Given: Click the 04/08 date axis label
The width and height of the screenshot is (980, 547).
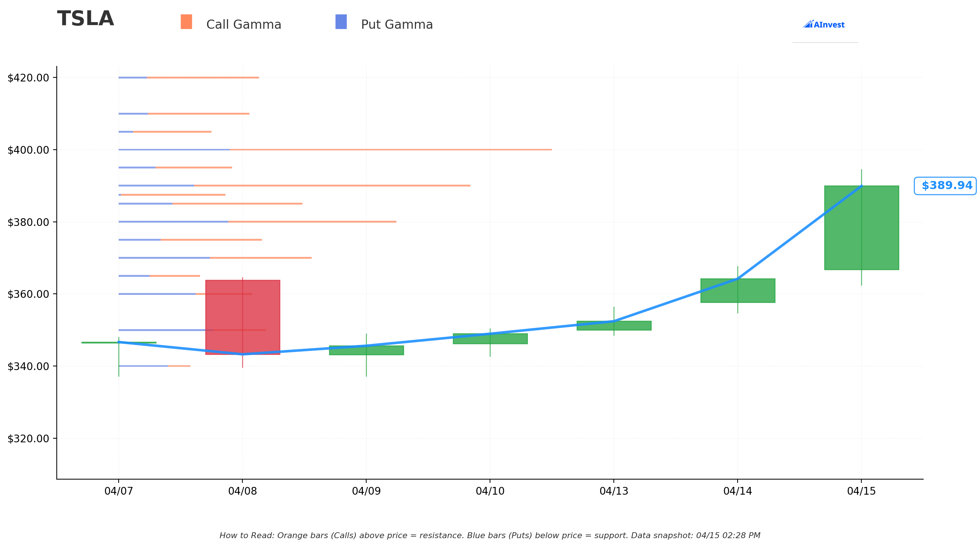Looking at the screenshot, I should 243,491.
